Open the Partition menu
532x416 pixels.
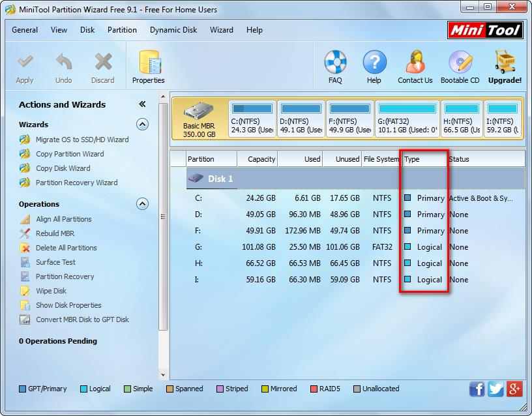click(x=122, y=30)
